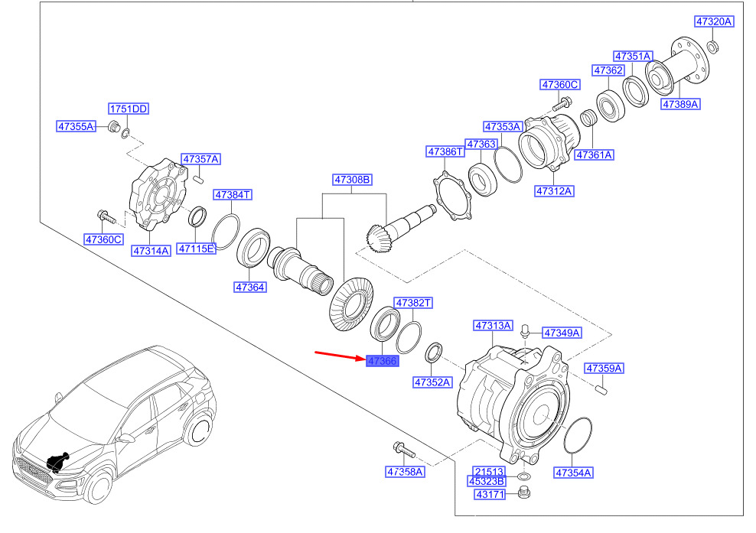
Task: Open part label 47320A
Action: tap(714, 21)
